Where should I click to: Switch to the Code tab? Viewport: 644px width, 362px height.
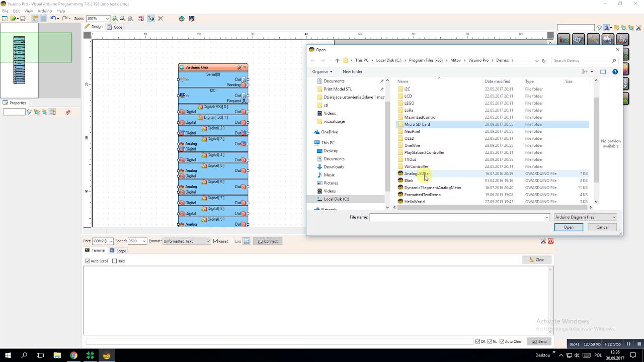[x=115, y=27]
